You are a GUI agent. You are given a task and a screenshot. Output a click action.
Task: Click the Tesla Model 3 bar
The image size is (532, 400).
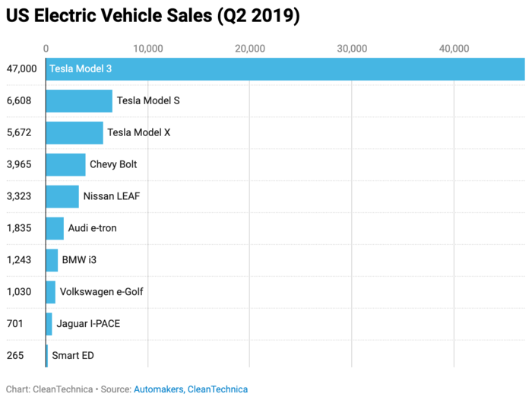coord(285,68)
